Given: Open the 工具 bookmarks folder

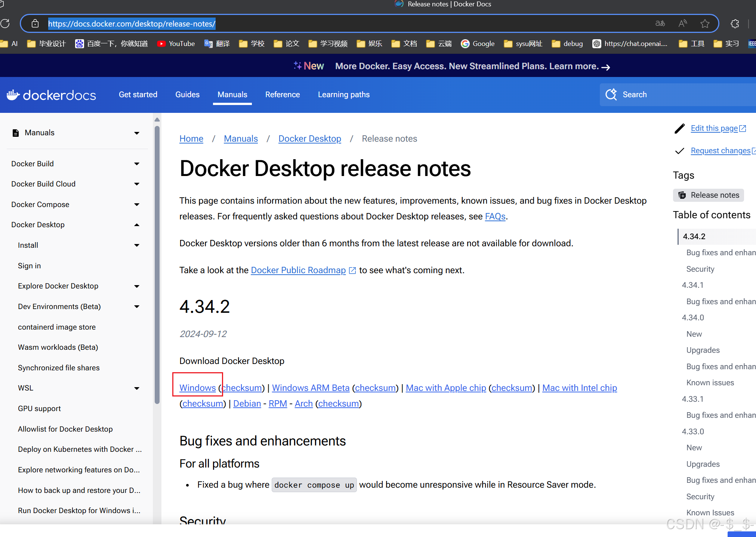Looking at the screenshot, I should [x=692, y=44].
